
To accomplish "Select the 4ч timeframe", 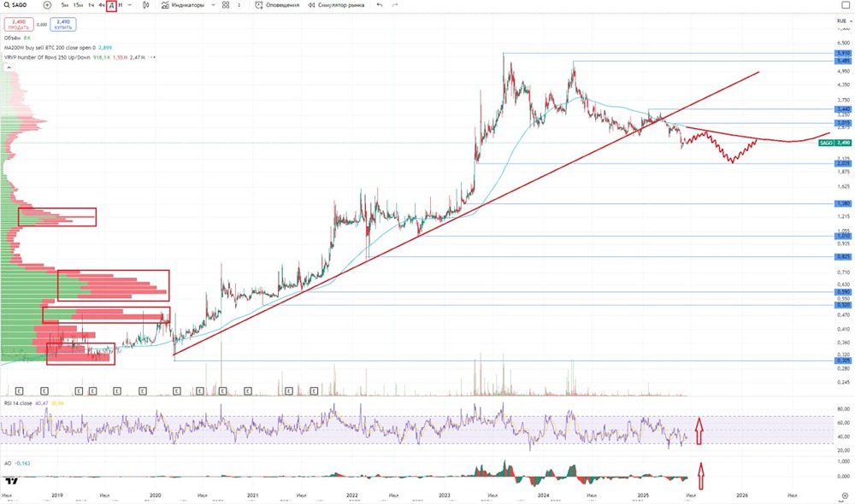I will (x=102, y=5).
